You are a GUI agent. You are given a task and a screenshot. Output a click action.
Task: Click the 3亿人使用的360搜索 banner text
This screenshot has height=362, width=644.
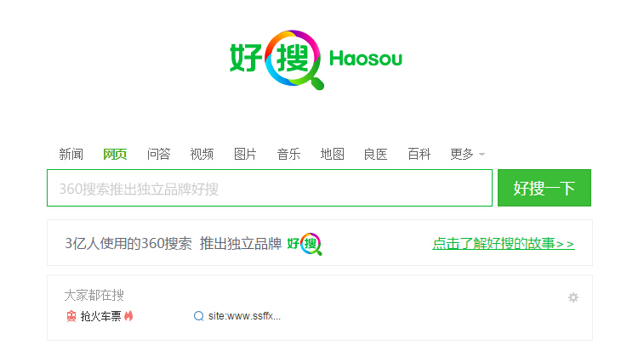[x=128, y=244]
